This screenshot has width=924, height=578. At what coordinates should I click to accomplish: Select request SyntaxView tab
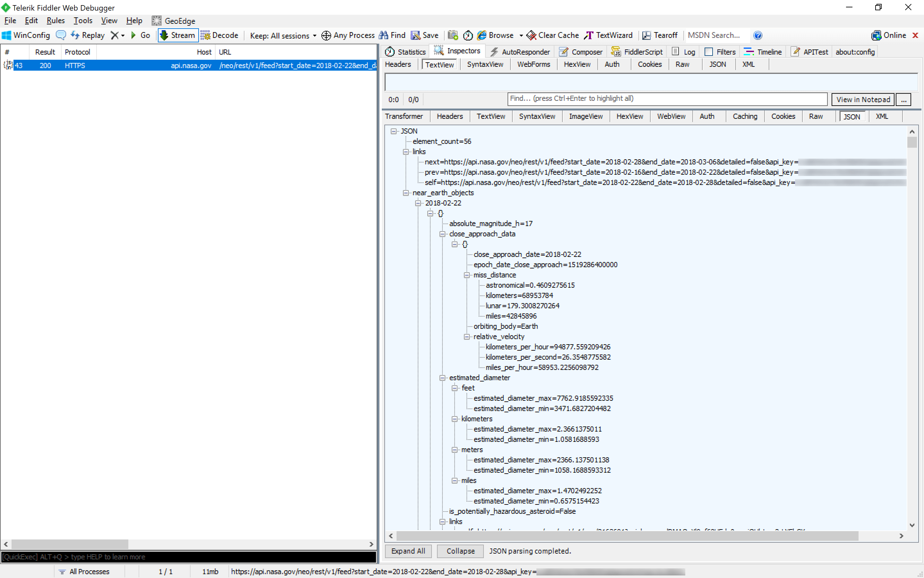click(x=485, y=64)
